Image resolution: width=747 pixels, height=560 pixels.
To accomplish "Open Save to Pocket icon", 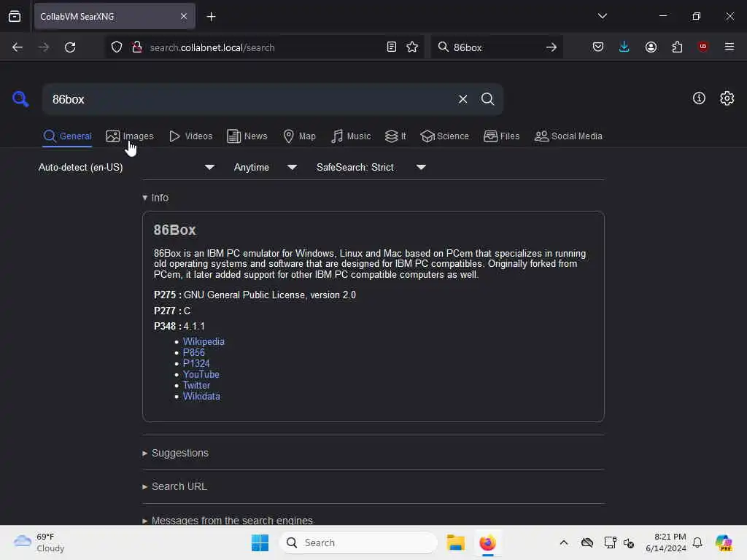I will click(598, 47).
